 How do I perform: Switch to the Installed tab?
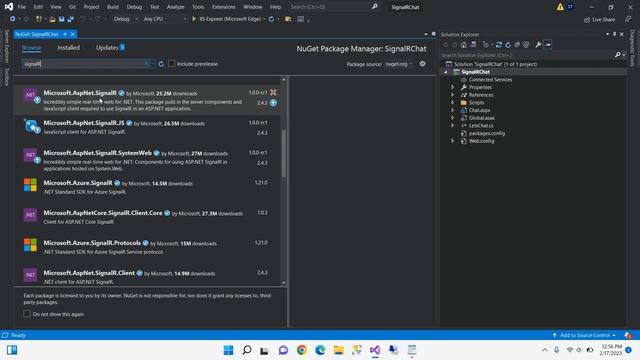click(69, 48)
